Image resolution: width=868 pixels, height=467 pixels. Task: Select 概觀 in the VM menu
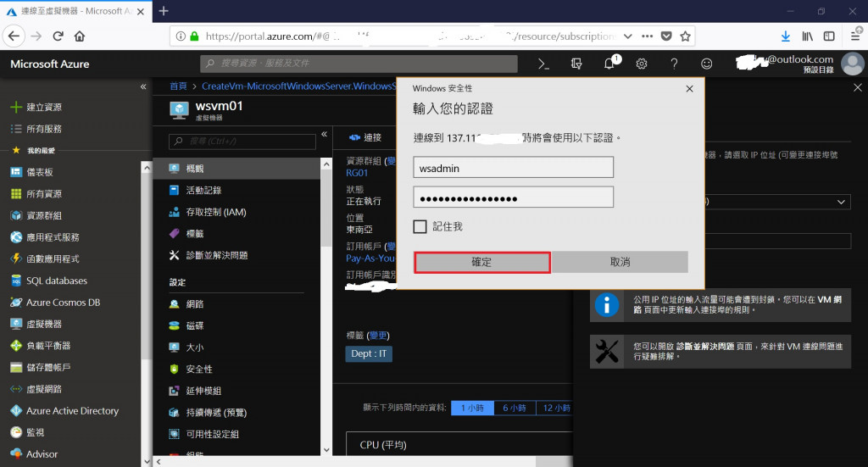237,168
